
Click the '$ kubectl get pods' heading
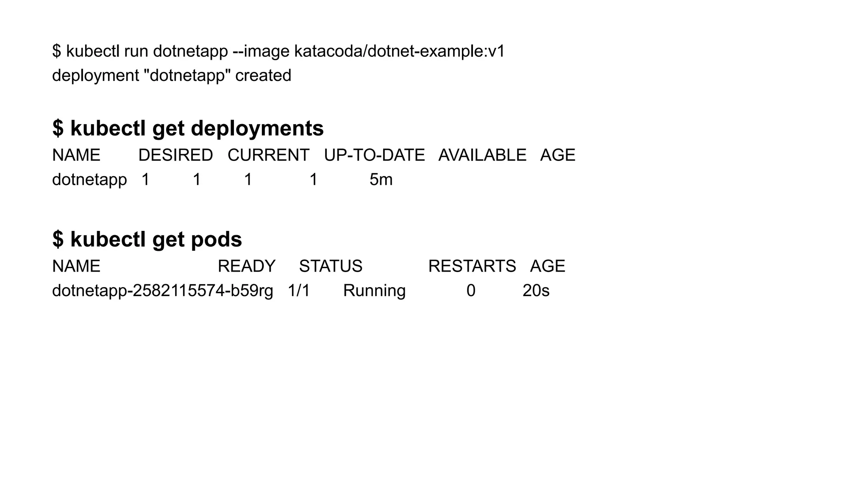147,240
